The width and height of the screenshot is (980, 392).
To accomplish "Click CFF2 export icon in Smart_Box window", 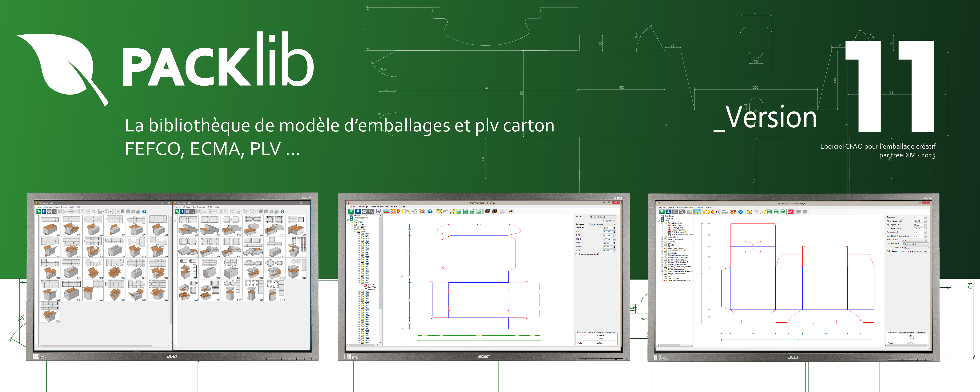I will (x=783, y=212).
